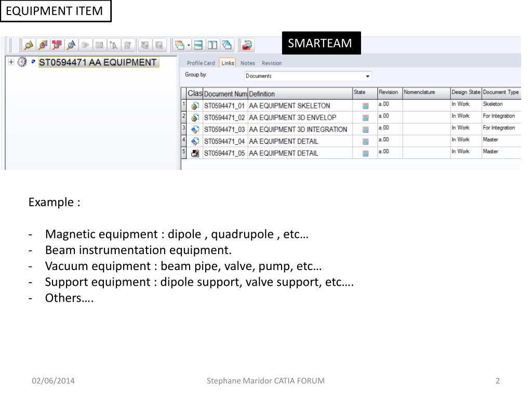Click state icon in ST0594471_05 row
This screenshot has width=532, height=399.
point(365,153)
